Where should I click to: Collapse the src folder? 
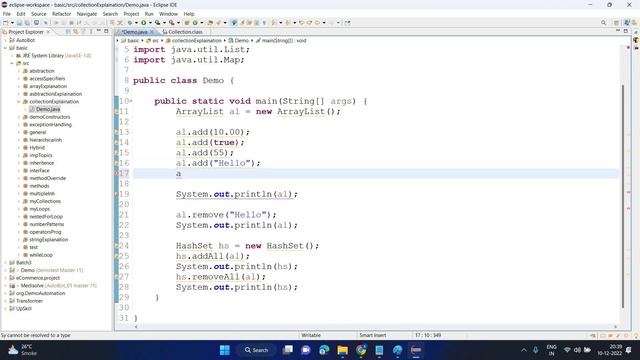tap(12, 63)
